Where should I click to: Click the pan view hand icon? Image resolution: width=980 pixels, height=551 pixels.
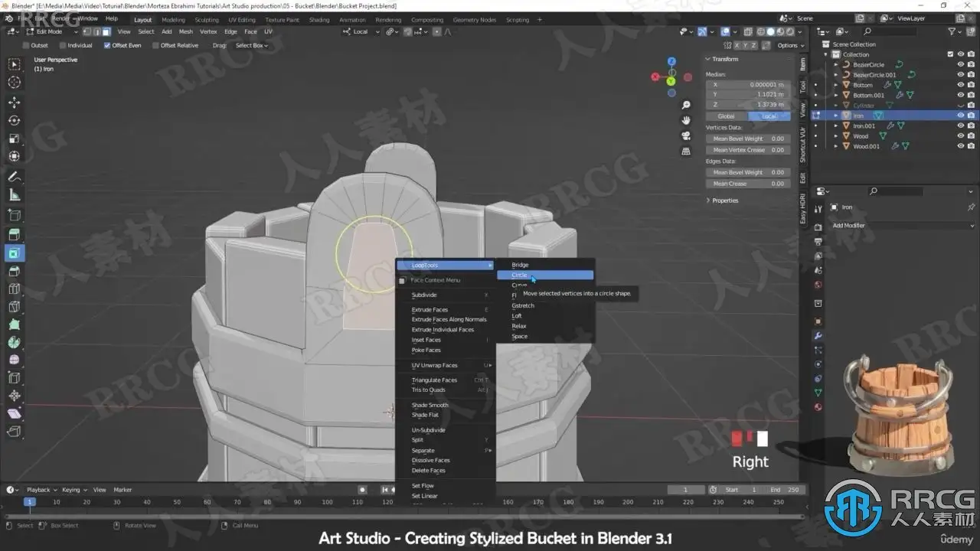(x=686, y=120)
